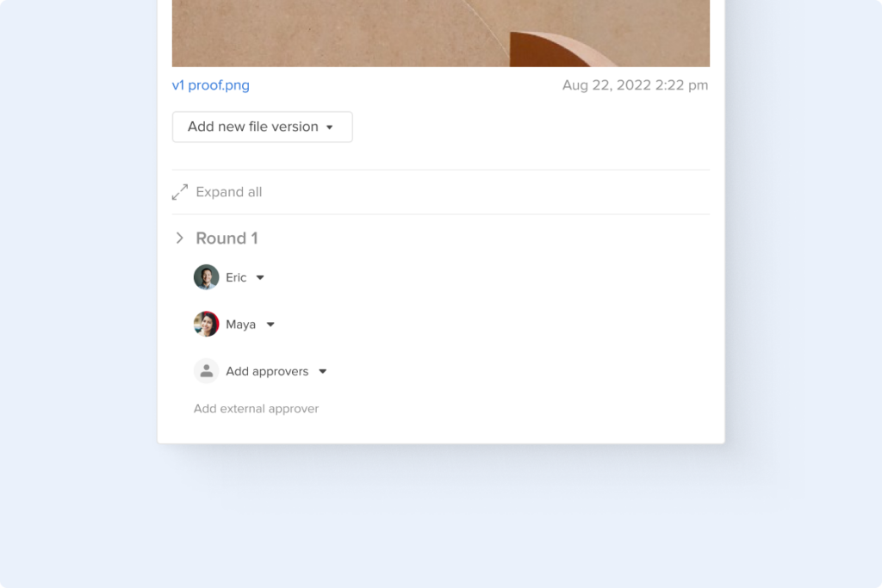Screen dimensions: 882x588
Task: Click the Expand all diagonal arrows icon
Action: pos(180,191)
